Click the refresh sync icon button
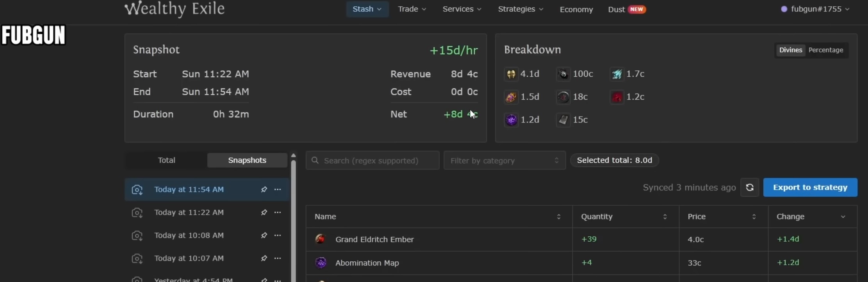Image resolution: width=868 pixels, height=282 pixels. click(750, 187)
